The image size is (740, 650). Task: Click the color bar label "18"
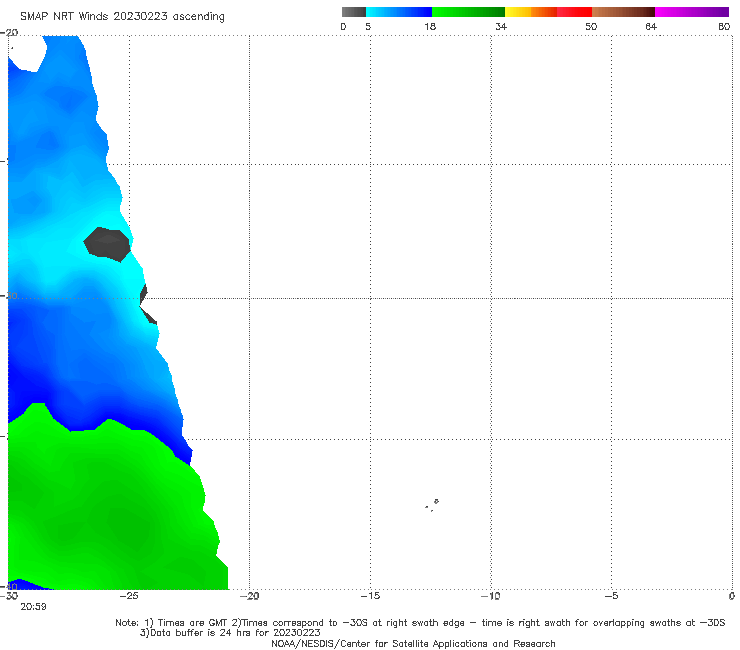[x=430, y=27]
